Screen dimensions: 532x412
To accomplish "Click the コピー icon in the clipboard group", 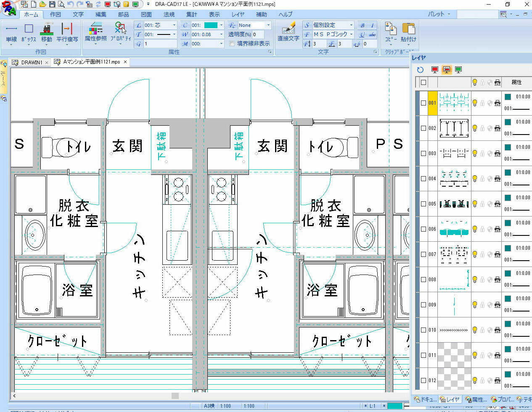I will pos(391,32).
